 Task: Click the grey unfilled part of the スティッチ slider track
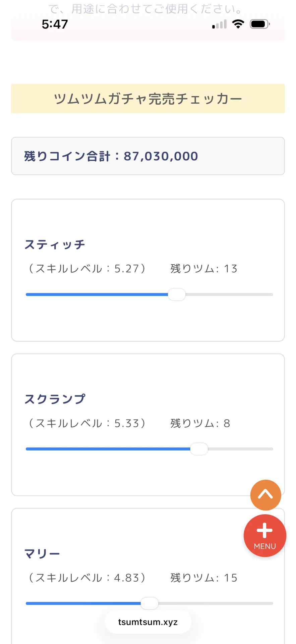[229, 294]
